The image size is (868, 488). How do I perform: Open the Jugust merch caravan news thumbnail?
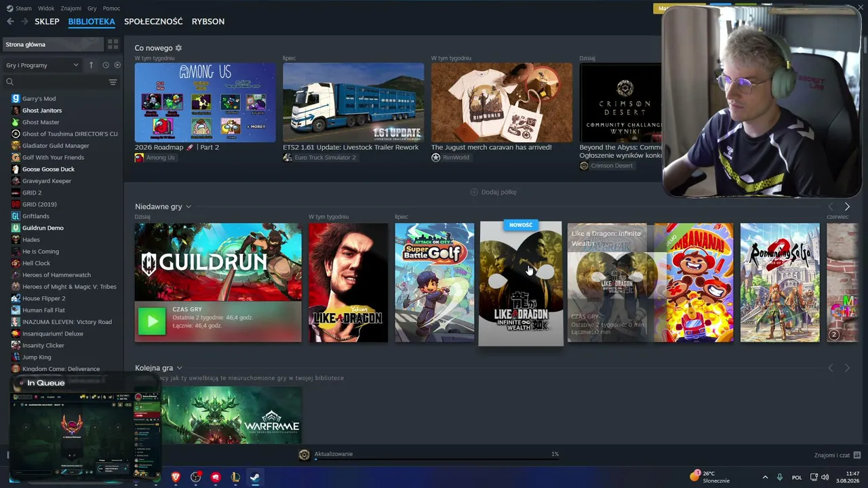tap(502, 102)
